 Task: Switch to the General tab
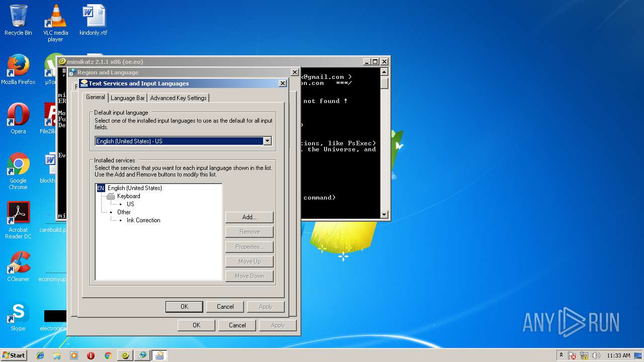[95, 97]
